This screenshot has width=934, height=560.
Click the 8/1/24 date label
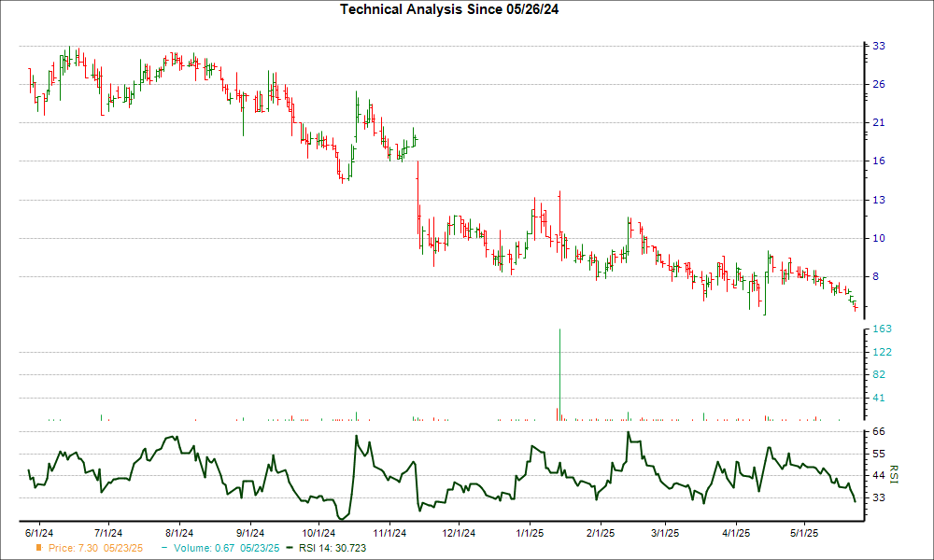click(179, 533)
